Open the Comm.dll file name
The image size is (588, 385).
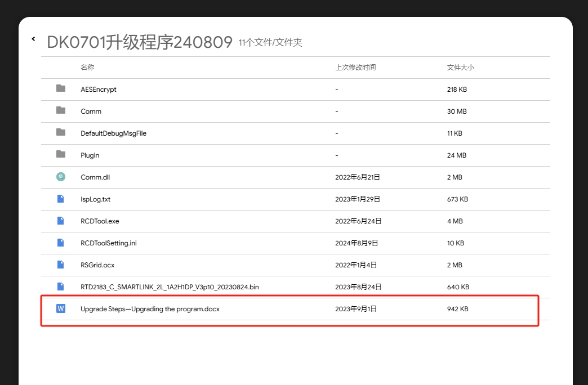point(95,177)
